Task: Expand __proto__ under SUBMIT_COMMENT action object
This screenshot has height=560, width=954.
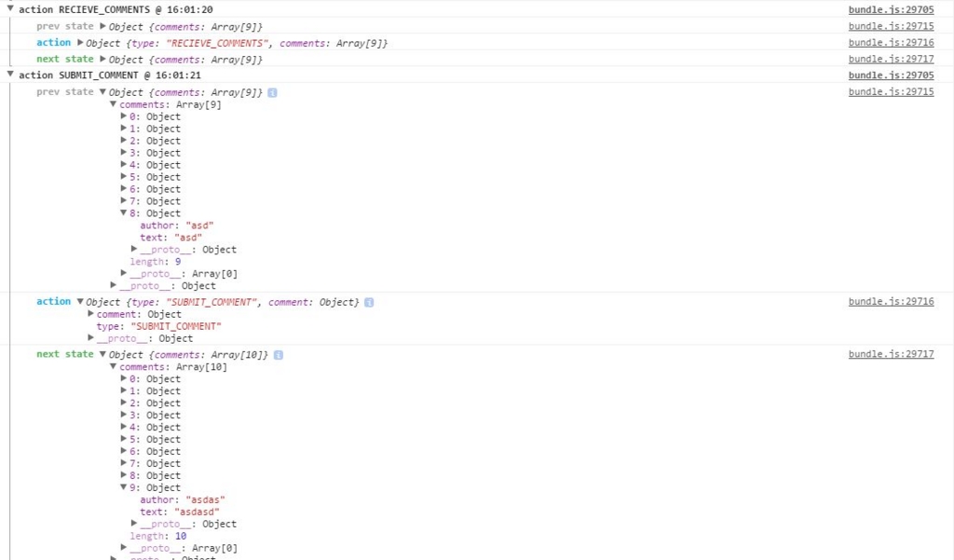Action: [90, 338]
